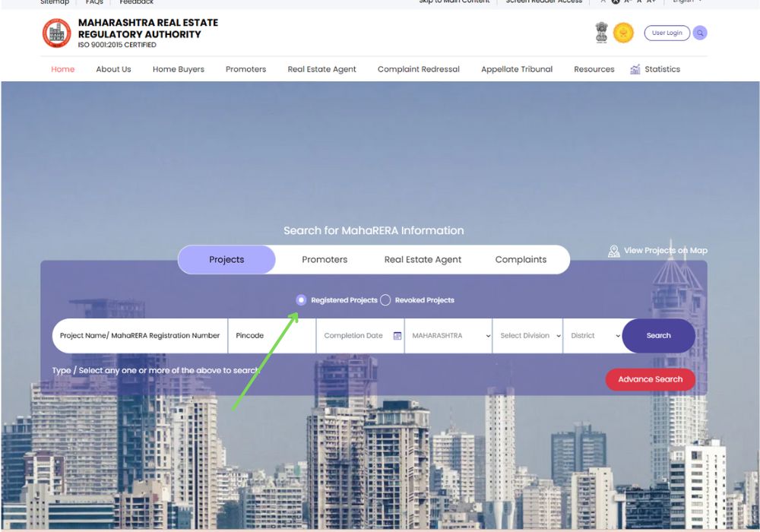Expand the MAHARASHTRA state dropdown

448,336
